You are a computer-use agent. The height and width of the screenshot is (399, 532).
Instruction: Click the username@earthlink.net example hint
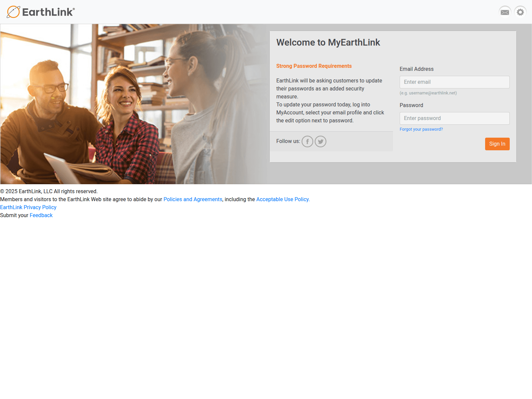428,93
